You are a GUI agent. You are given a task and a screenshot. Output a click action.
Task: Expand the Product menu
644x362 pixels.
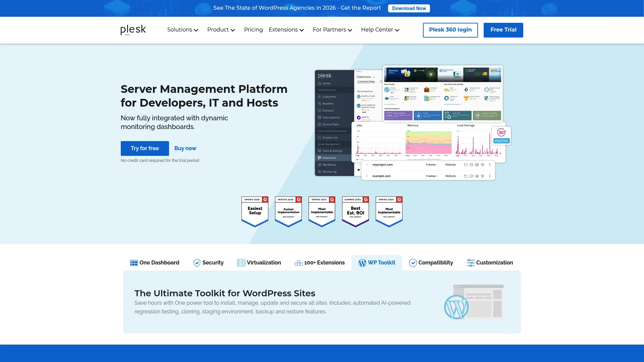[221, 30]
